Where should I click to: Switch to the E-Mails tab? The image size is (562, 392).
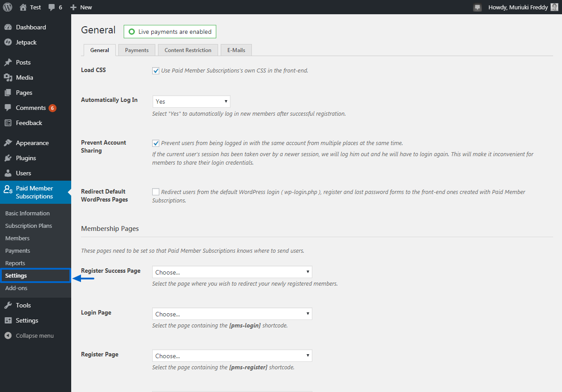pyautogui.click(x=236, y=50)
